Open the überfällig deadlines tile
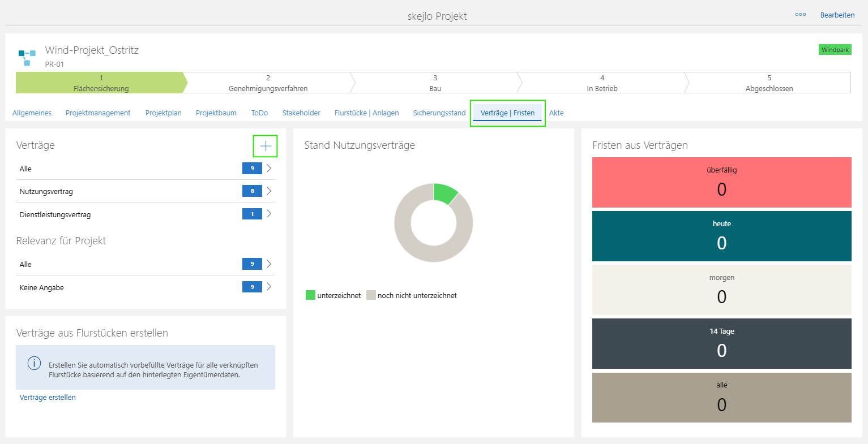Viewport: 868px width, 444px height. pyautogui.click(x=722, y=182)
